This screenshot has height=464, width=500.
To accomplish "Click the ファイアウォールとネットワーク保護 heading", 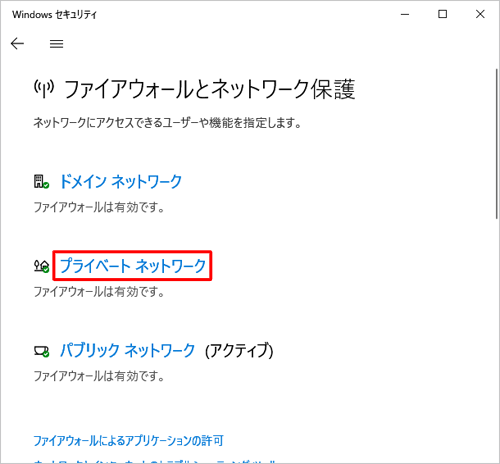I will point(209,89).
